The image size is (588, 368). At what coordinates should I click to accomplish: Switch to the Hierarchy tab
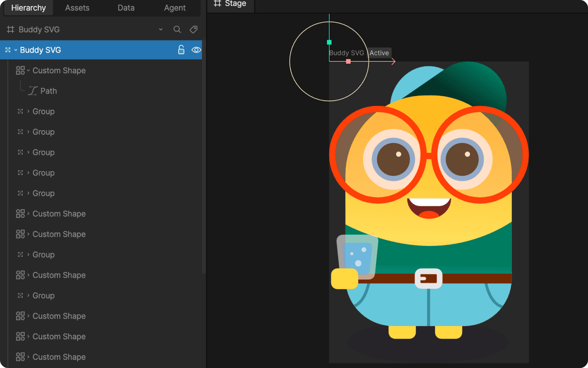click(x=28, y=8)
